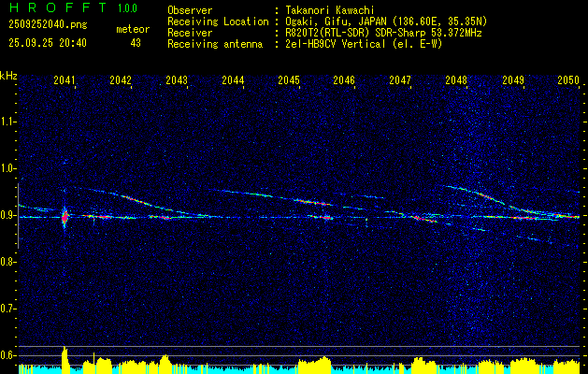Click the 2048 time marker
588x374 pixels.
point(456,80)
